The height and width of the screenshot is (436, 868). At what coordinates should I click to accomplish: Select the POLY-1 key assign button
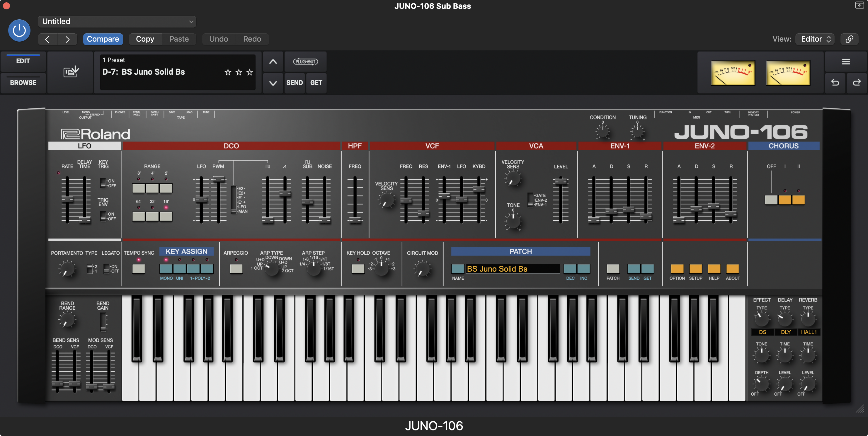pos(193,268)
